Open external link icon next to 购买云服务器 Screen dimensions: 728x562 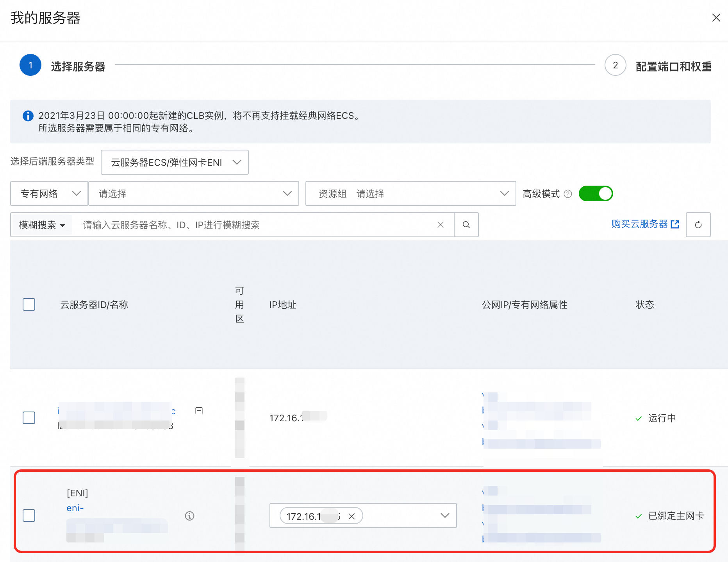point(675,224)
